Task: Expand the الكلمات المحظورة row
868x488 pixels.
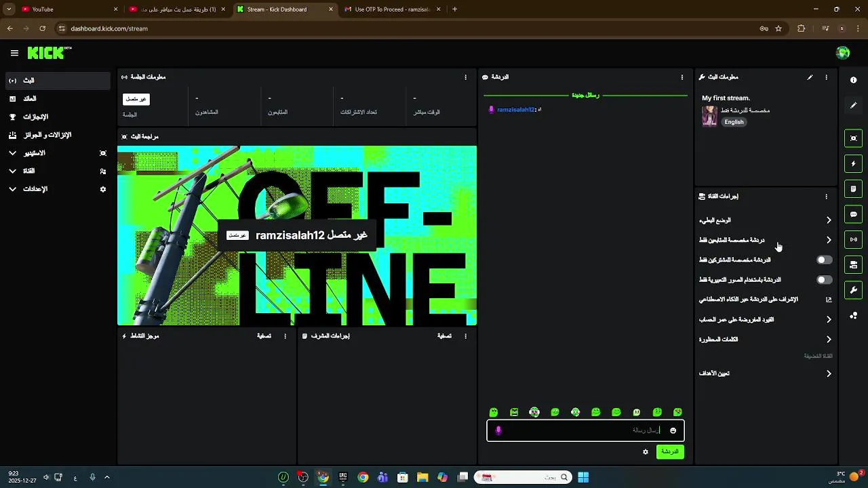Action: (x=765, y=340)
